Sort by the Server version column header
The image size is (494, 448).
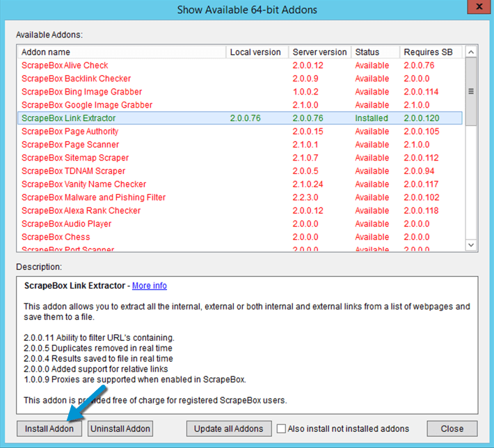pos(320,52)
